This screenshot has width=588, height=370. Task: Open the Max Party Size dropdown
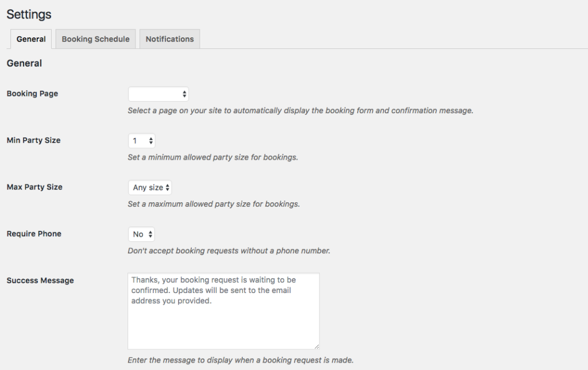pos(150,188)
